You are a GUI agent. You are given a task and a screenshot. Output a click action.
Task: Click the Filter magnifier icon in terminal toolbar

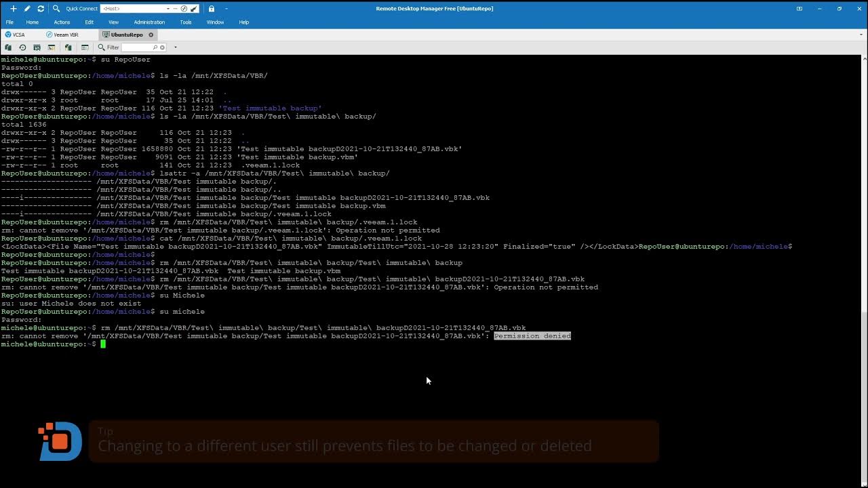point(101,47)
